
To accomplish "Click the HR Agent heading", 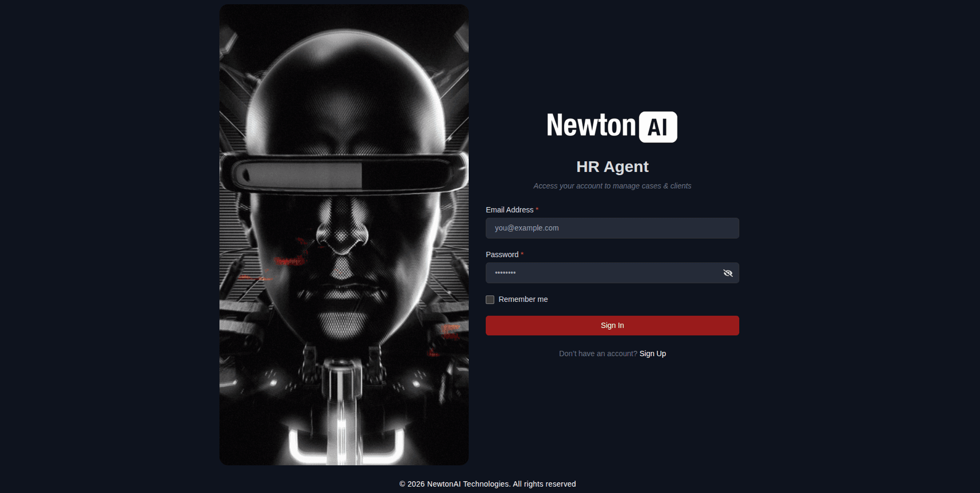I will (612, 167).
